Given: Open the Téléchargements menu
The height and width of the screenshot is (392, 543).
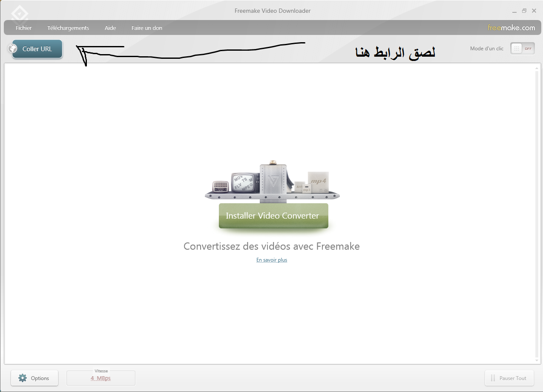Looking at the screenshot, I should tap(68, 28).
